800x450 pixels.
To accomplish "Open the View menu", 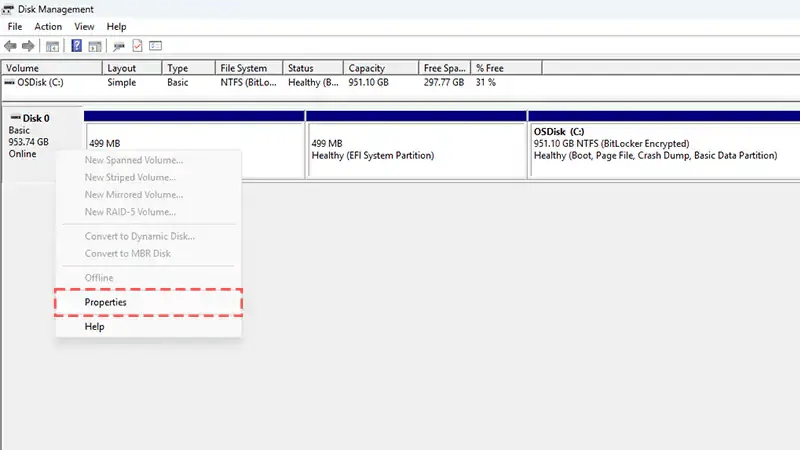I will tap(85, 26).
